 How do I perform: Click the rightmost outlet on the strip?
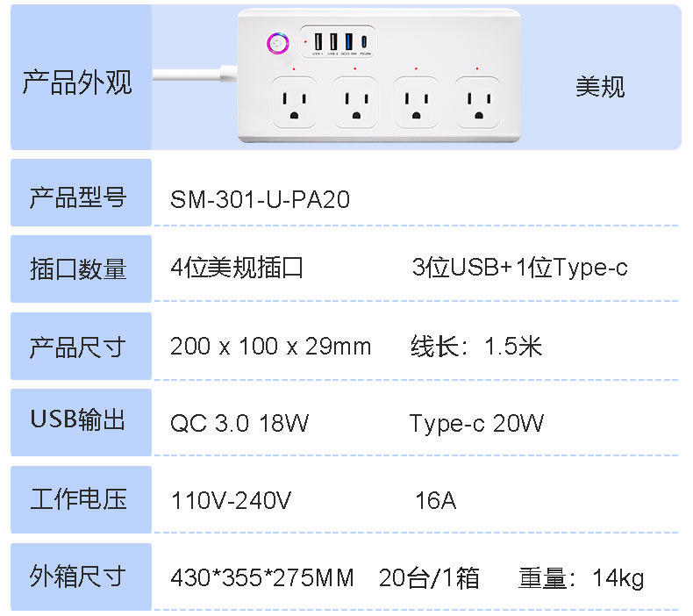(476, 104)
